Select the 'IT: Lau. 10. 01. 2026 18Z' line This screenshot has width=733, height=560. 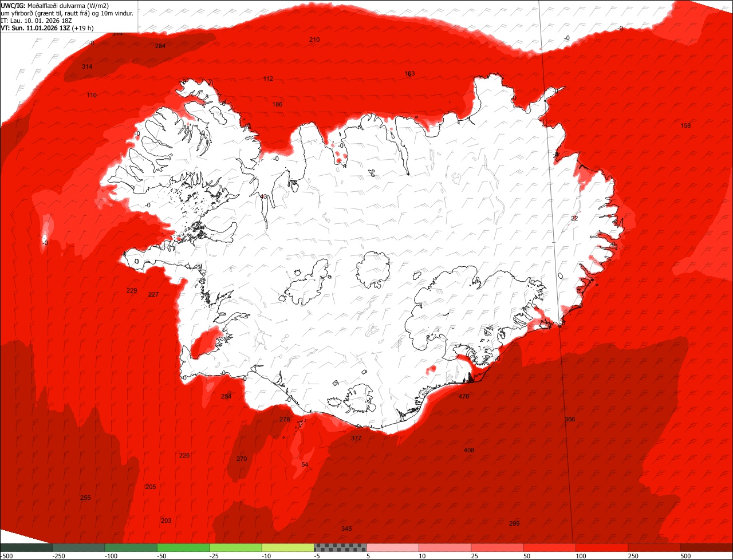36,20
